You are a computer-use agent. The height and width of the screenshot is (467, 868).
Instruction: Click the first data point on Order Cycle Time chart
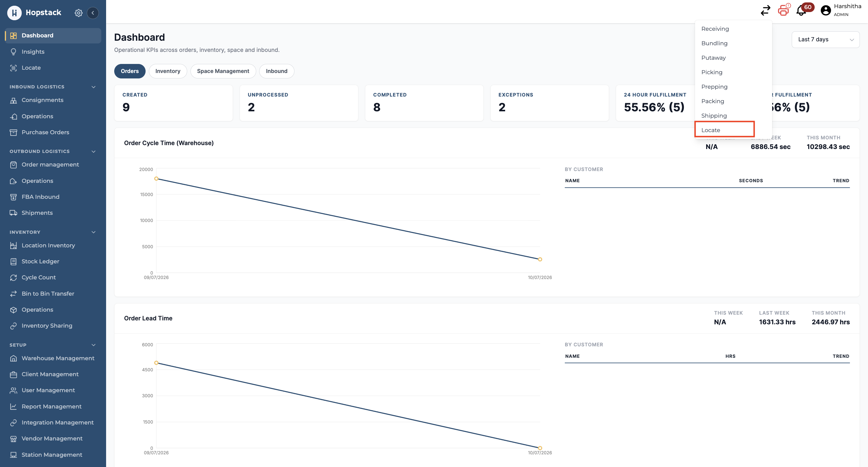[156, 179]
